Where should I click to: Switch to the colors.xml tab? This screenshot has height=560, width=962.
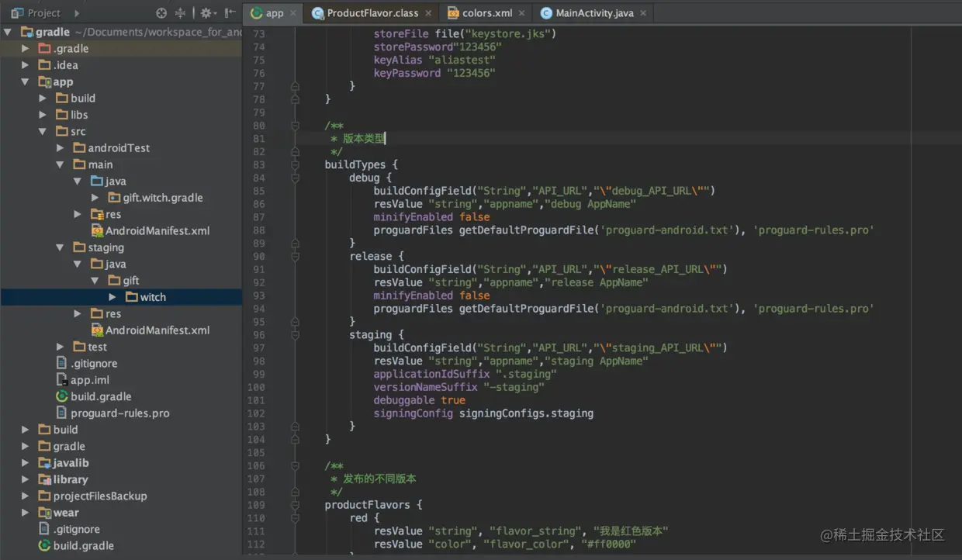pyautogui.click(x=487, y=13)
